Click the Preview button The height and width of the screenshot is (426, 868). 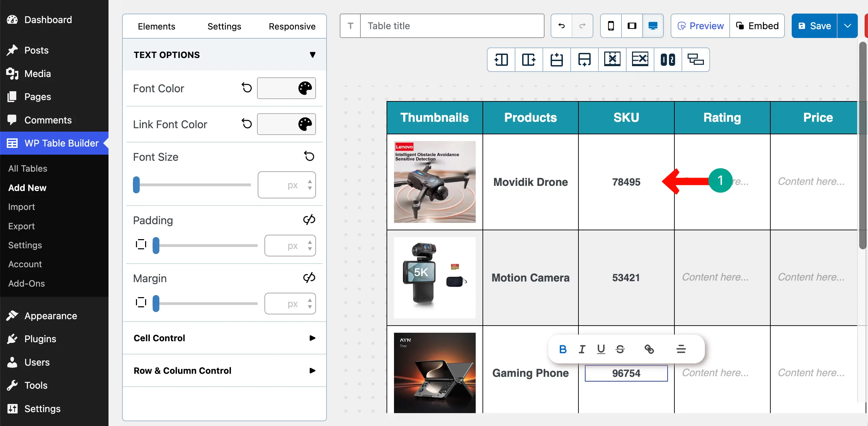(x=700, y=25)
